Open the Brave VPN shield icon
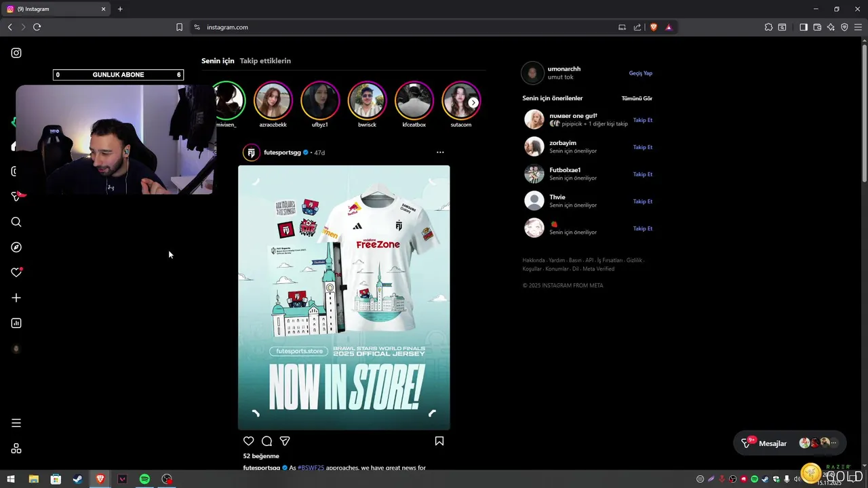868x488 pixels. coord(844,27)
